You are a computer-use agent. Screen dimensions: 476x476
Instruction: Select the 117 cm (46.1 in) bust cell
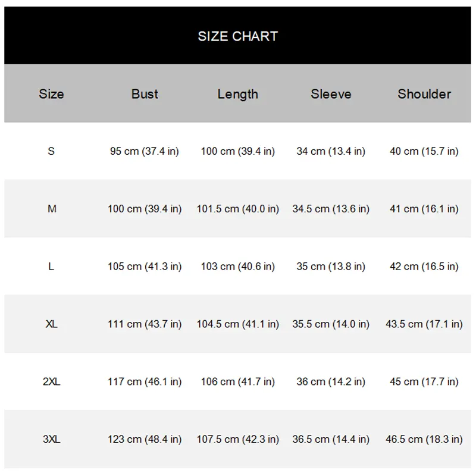click(x=145, y=381)
